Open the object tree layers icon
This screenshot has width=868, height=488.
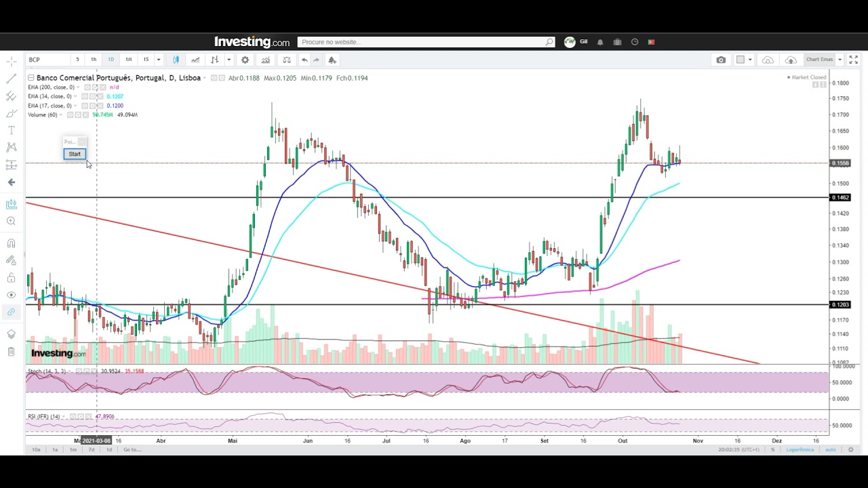pyautogui.click(x=11, y=334)
